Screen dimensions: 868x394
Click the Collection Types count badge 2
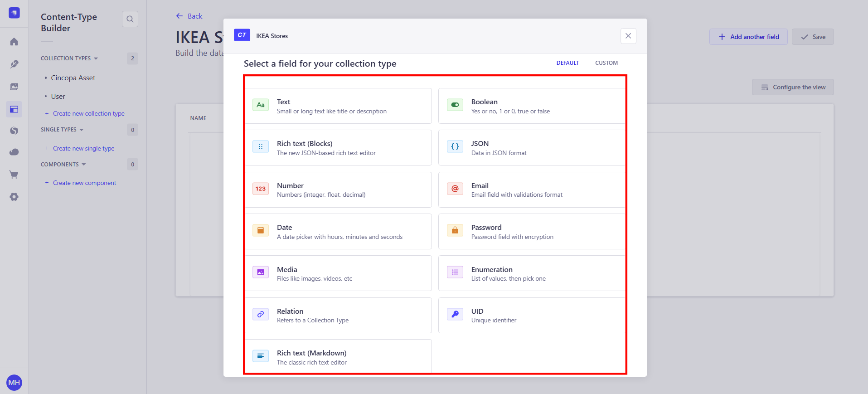pos(132,58)
